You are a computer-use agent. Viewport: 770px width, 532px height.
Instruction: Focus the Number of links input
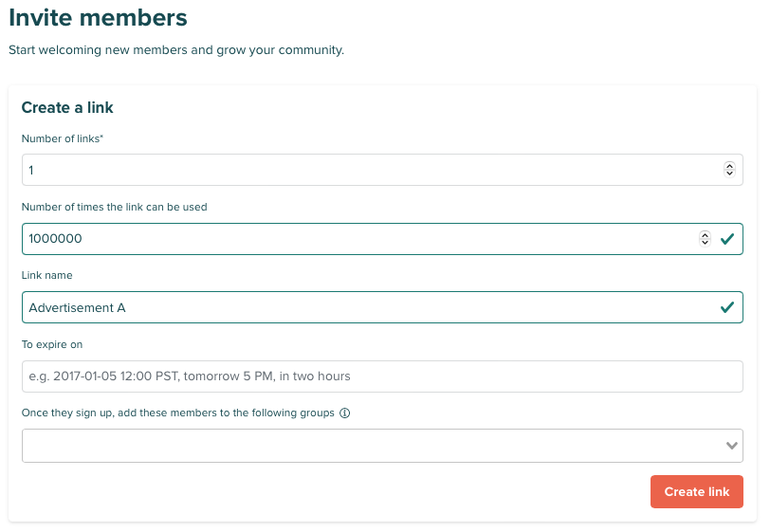pos(370,170)
